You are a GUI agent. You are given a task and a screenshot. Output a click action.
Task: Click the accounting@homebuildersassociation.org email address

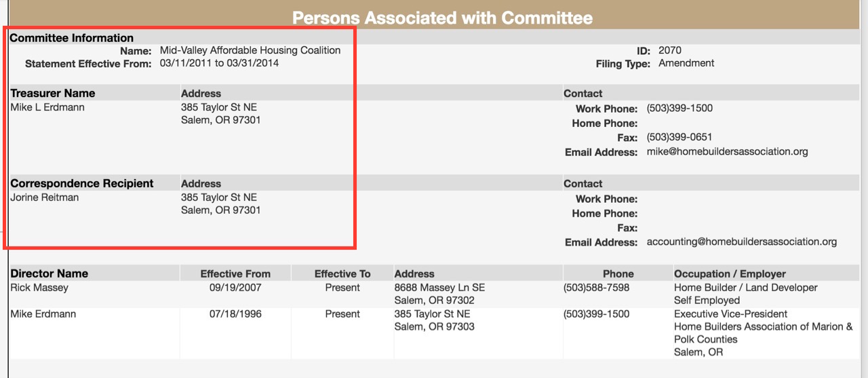741,242
